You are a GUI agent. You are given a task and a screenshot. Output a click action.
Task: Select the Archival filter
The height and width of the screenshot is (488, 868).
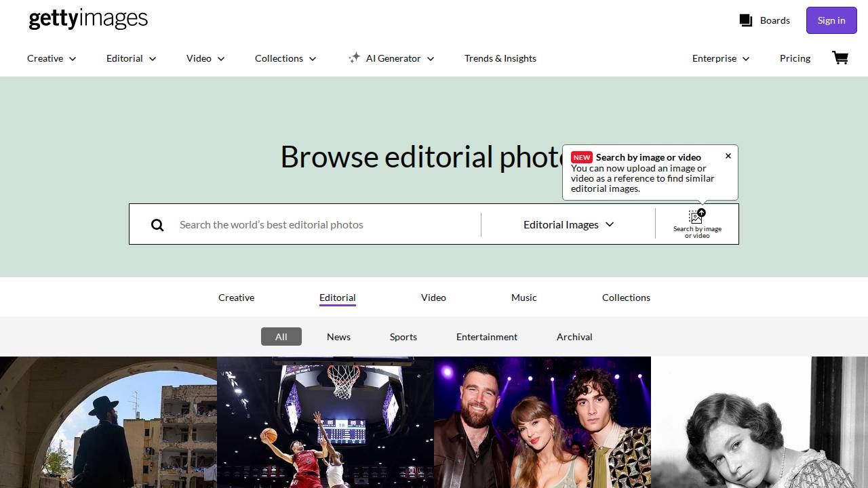point(574,337)
